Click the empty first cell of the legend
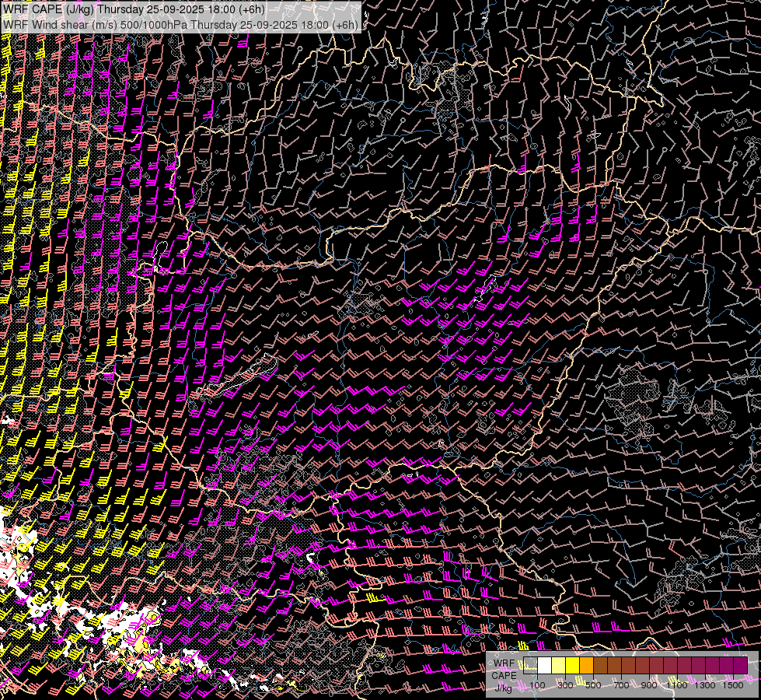The width and height of the screenshot is (761, 700). (531, 665)
